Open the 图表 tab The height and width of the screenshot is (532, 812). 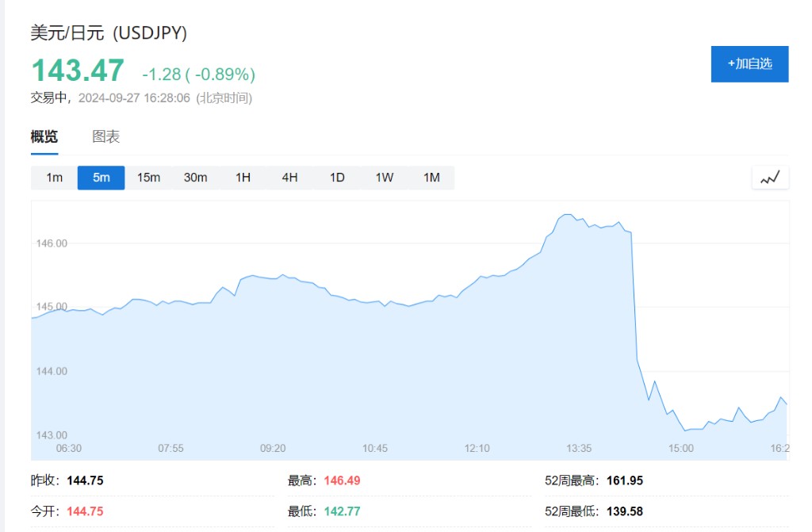click(106, 136)
